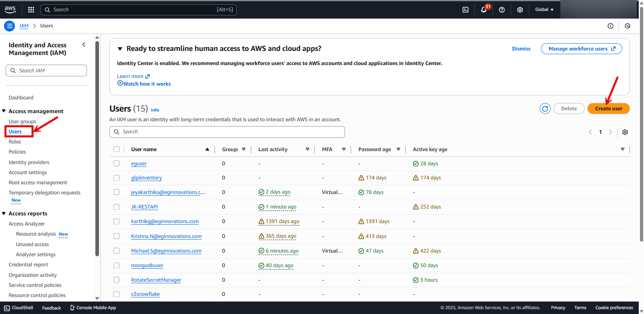This screenshot has width=644, height=314.
Task: Open the Global region dropdown
Action: point(544,10)
